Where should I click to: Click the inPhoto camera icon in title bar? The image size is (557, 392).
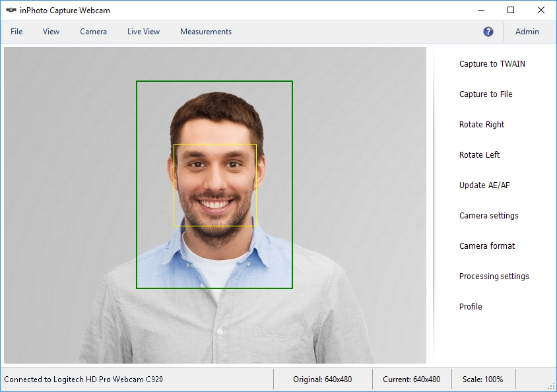tap(11, 10)
